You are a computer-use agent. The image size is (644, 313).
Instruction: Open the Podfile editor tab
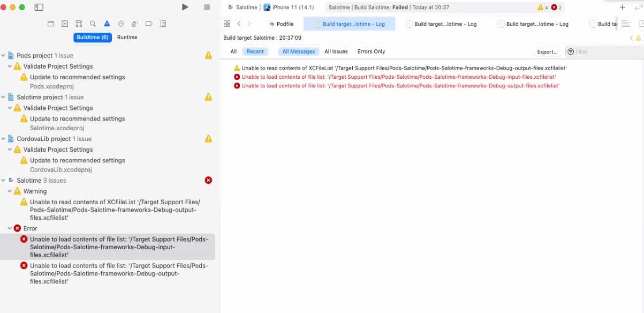[281, 24]
